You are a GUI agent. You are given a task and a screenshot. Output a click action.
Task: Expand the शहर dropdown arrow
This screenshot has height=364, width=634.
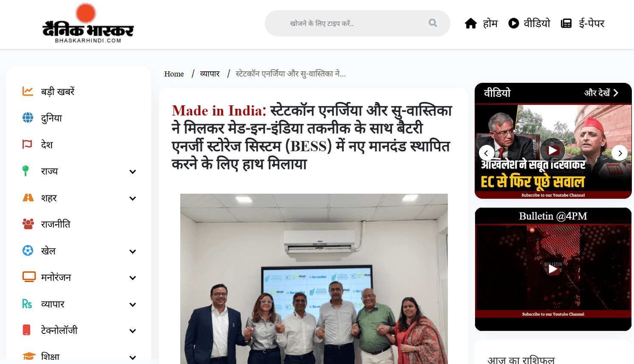click(x=133, y=198)
